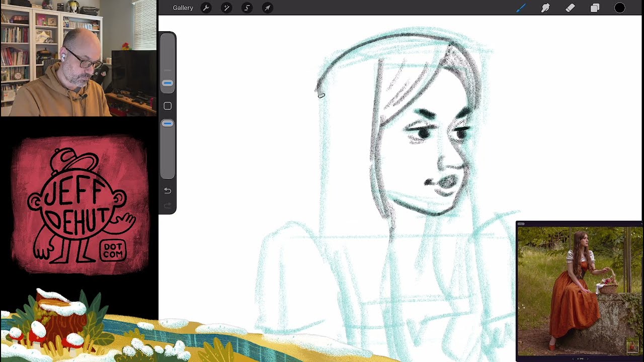Click the small thumbnail in reference photo corner
The image size is (644, 362).
click(632, 346)
